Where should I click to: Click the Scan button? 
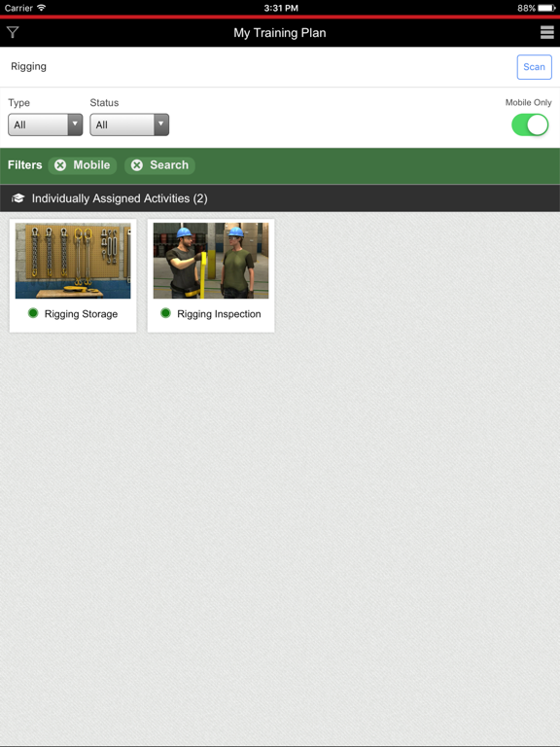535,67
